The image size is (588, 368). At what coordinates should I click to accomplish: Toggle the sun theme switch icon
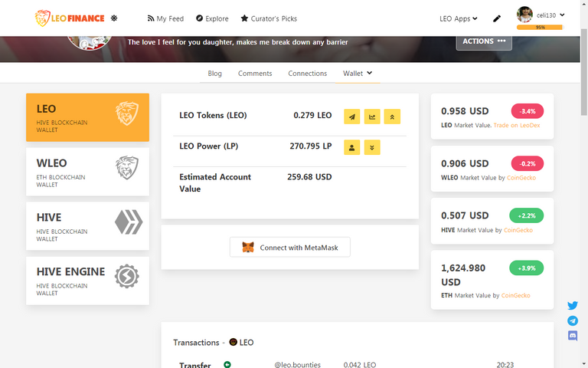pyautogui.click(x=114, y=18)
